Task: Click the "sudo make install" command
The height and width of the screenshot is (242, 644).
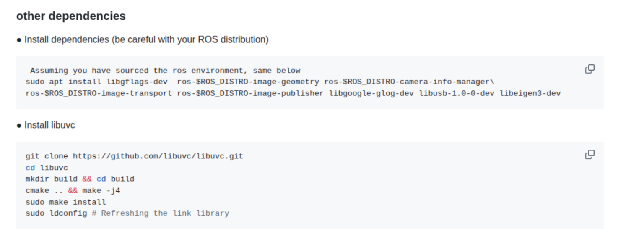Action: click(65, 202)
